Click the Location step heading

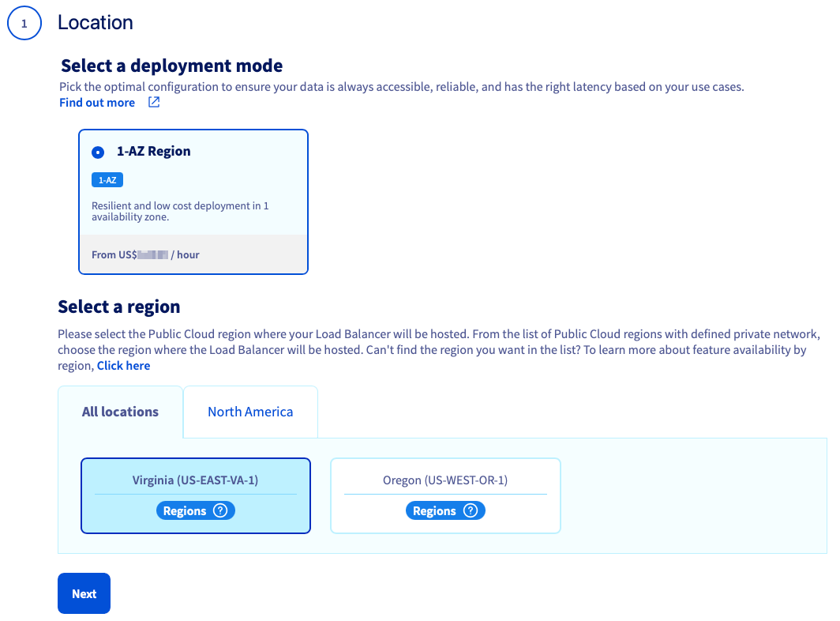click(x=96, y=23)
